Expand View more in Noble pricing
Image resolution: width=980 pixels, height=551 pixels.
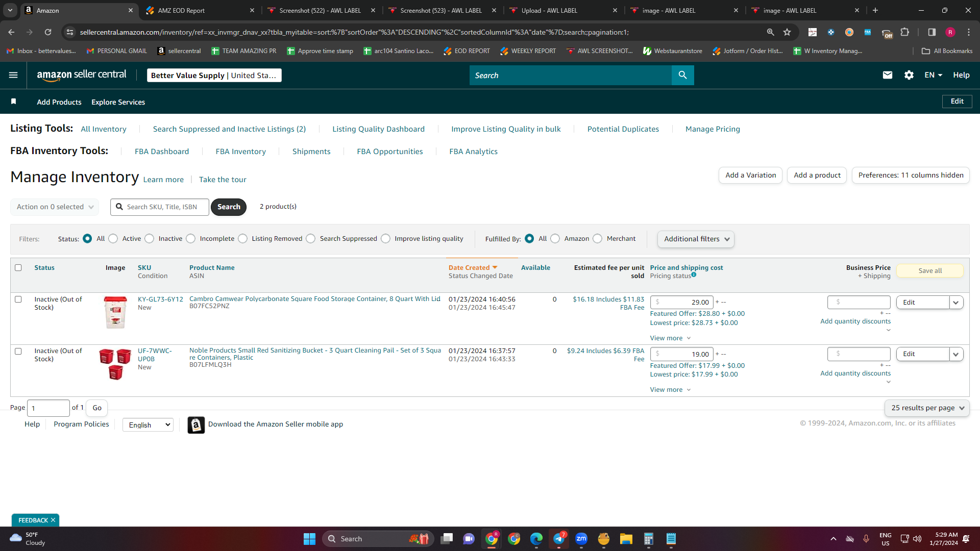click(x=670, y=390)
